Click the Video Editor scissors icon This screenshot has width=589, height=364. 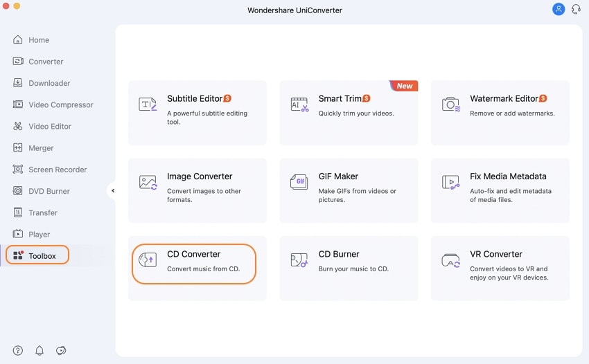pyautogui.click(x=17, y=126)
